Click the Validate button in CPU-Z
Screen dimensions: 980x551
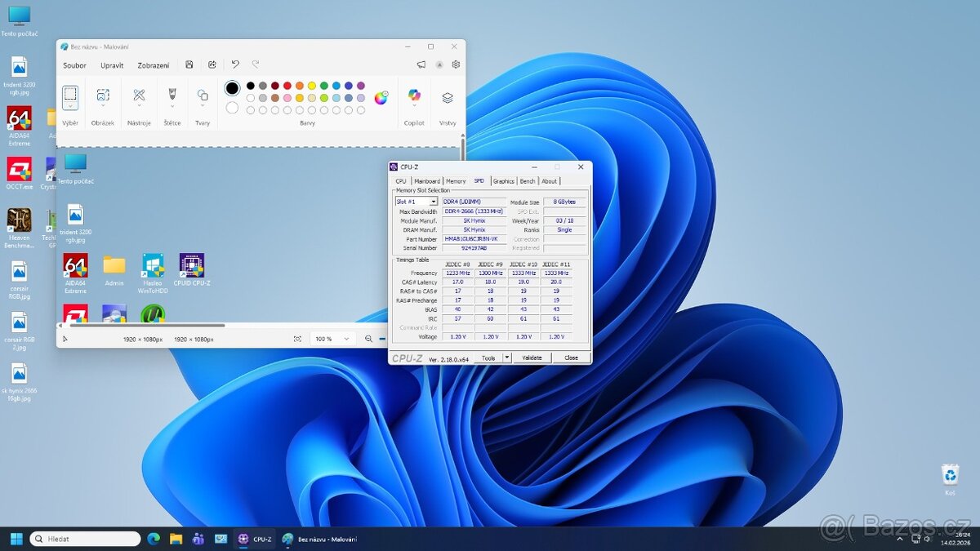pyautogui.click(x=532, y=358)
